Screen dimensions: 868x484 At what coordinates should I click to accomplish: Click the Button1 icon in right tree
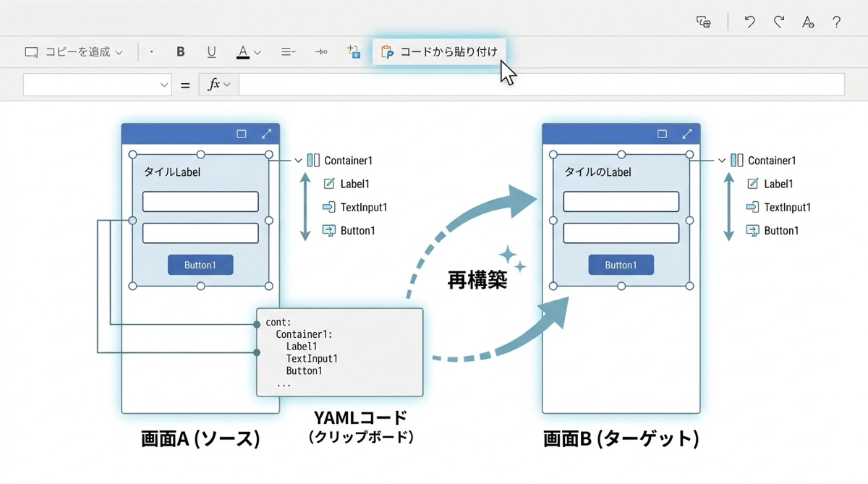[x=753, y=231]
